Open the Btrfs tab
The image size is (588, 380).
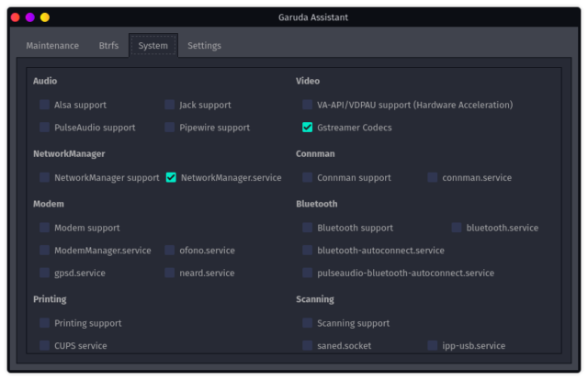click(108, 45)
